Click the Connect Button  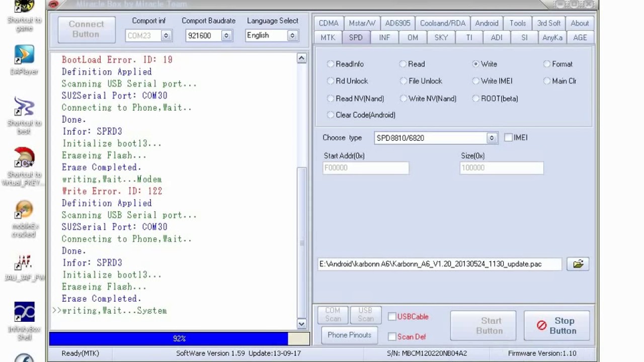click(86, 29)
